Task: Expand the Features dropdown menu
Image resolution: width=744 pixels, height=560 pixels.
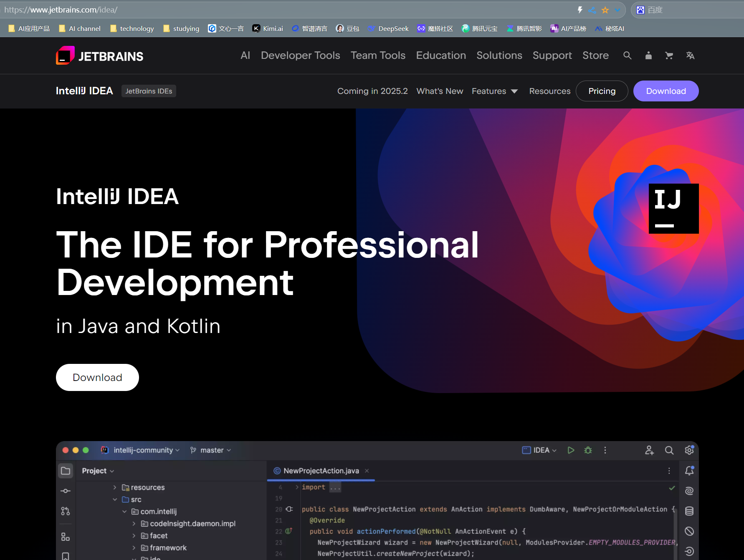Action: pyautogui.click(x=495, y=91)
